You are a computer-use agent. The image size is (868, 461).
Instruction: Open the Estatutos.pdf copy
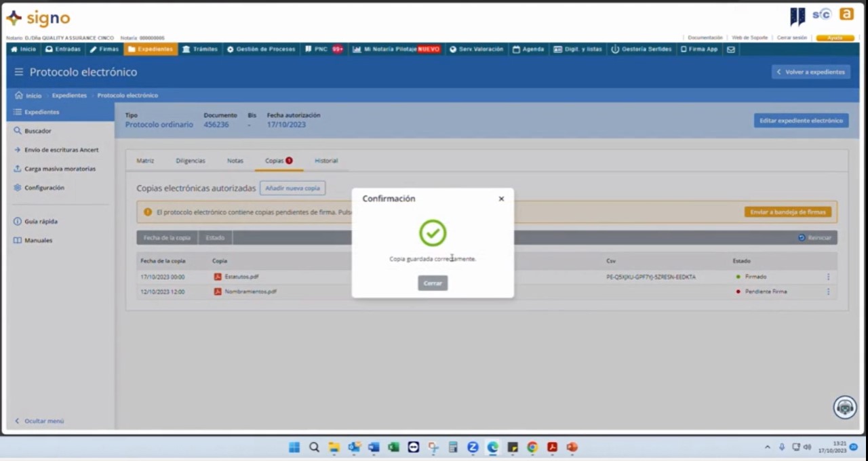coord(241,277)
